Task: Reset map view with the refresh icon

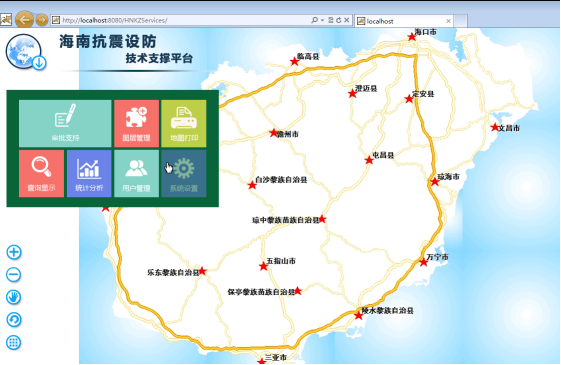Action: pos(14,320)
